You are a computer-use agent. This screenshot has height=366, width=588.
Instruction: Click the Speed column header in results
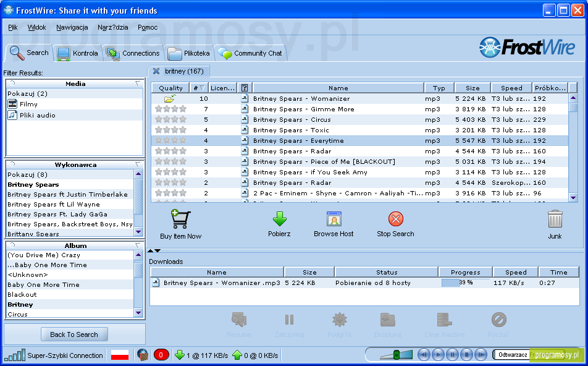pyautogui.click(x=511, y=88)
